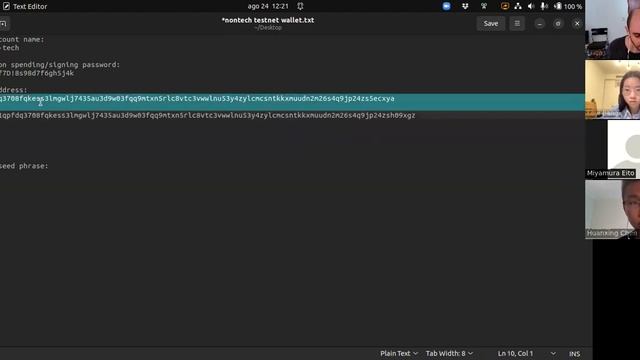
Task: Select Miyamura Eito's video tile
Action: click(612, 149)
